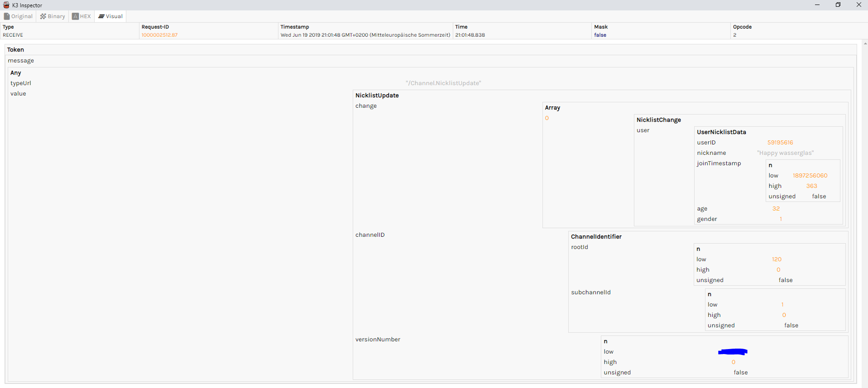868x388 pixels.
Task: Click the scrollbar up arrow
Action: point(865,43)
